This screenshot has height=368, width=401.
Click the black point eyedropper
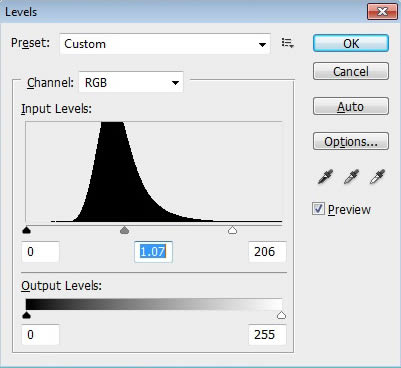tap(325, 177)
